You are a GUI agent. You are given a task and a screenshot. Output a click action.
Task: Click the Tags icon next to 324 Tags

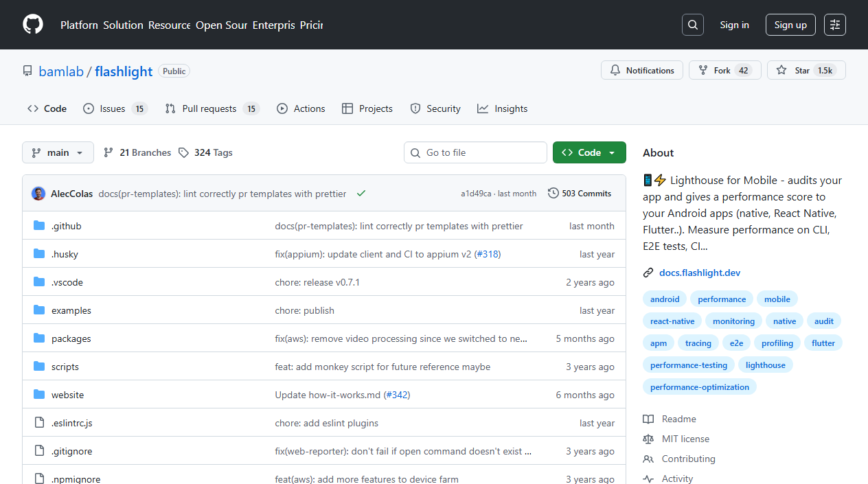183,152
